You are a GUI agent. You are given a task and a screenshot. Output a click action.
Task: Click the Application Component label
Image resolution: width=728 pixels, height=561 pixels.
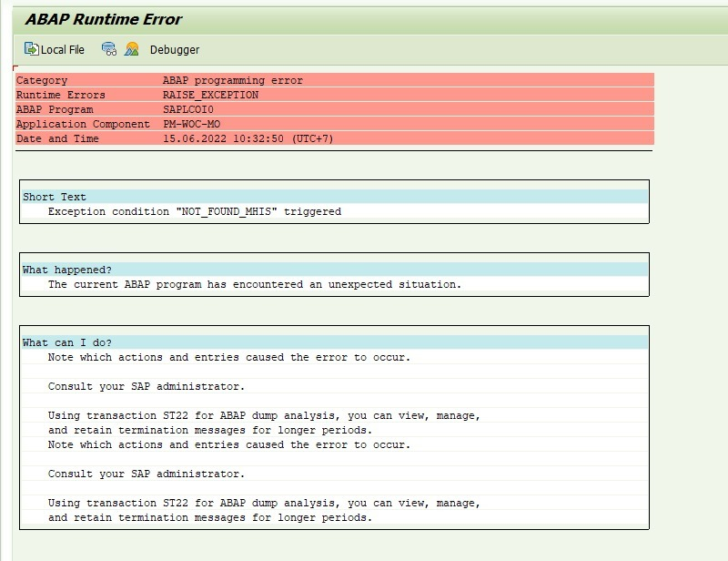coord(83,124)
